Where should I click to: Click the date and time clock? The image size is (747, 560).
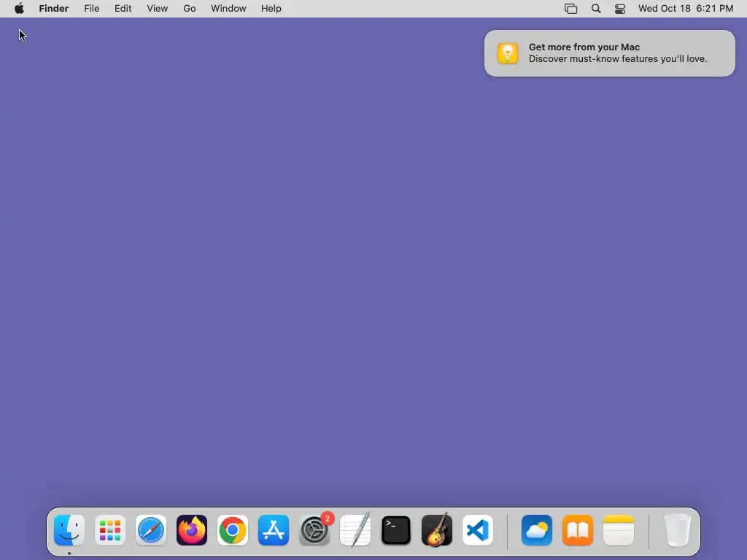[x=686, y=9]
